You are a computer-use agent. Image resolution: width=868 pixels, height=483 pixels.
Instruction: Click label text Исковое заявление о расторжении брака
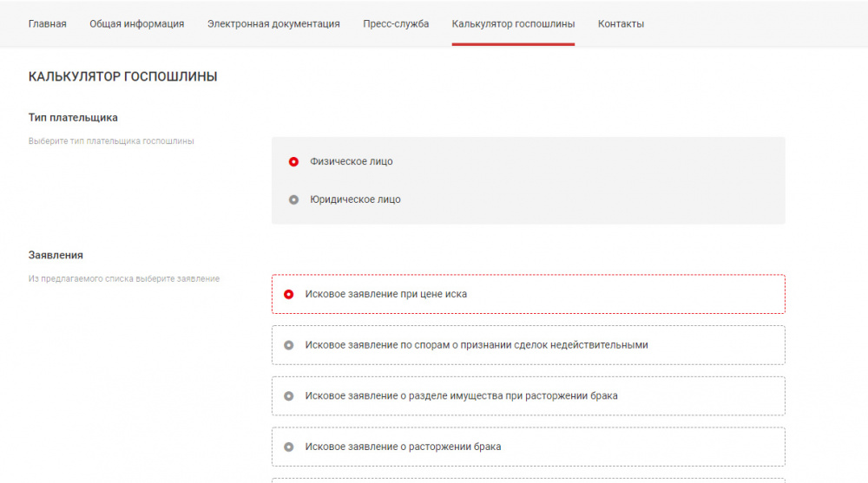403,447
